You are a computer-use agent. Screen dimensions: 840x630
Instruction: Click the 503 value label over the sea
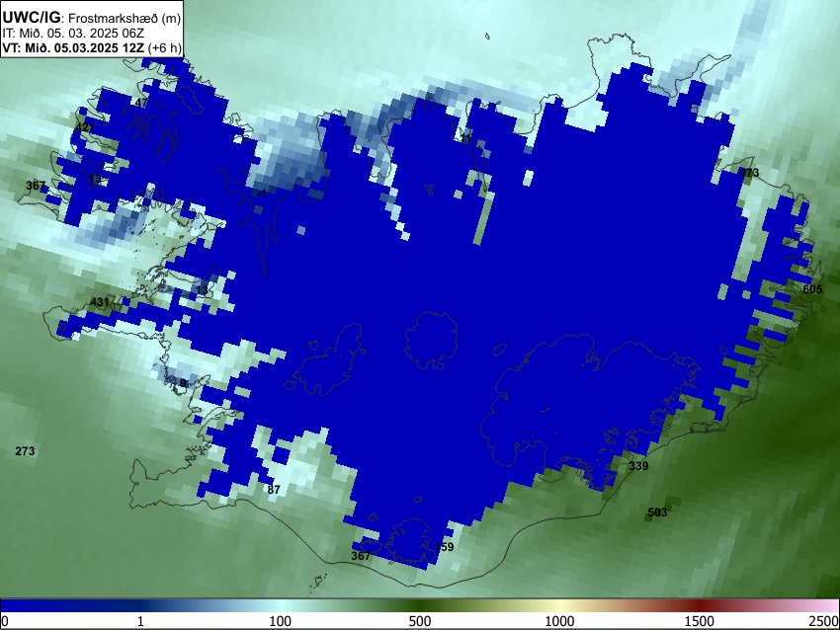[x=657, y=512]
